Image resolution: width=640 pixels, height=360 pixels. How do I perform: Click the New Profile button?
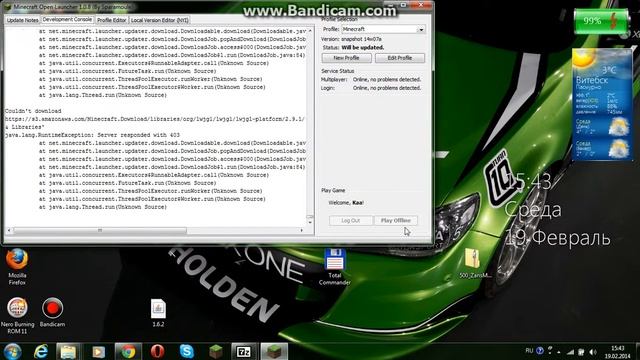coord(346,58)
